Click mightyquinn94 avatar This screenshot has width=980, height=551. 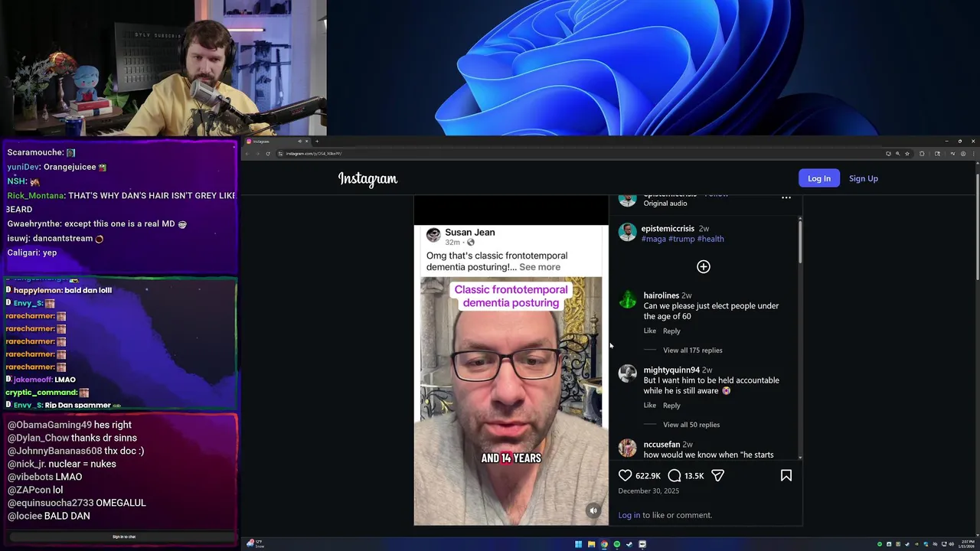[x=627, y=373]
